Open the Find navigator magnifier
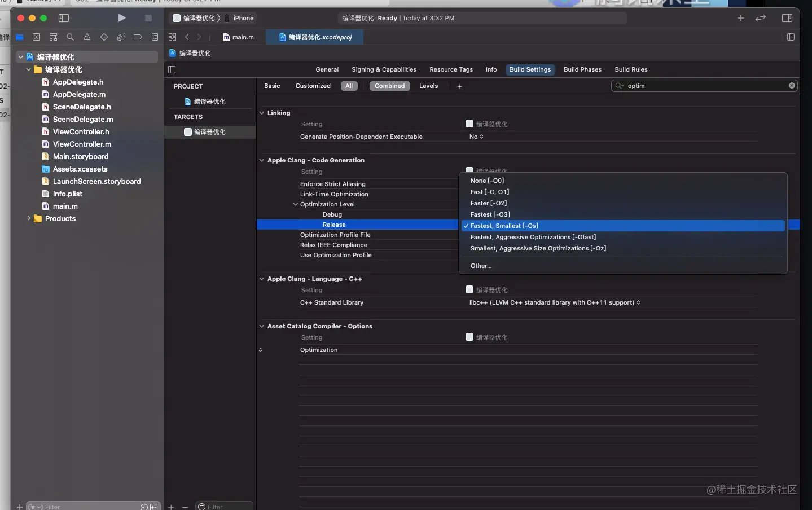 (x=70, y=37)
